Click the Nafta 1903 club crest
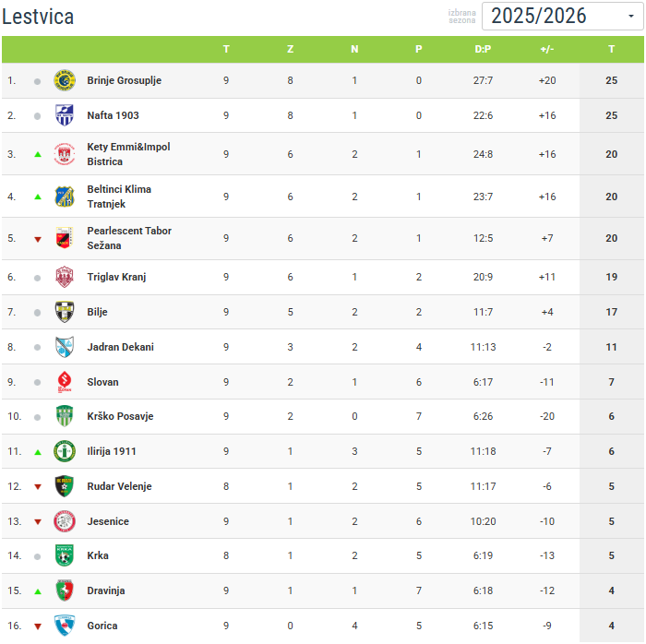Viewport: 646px width, 644px height. 65,115
